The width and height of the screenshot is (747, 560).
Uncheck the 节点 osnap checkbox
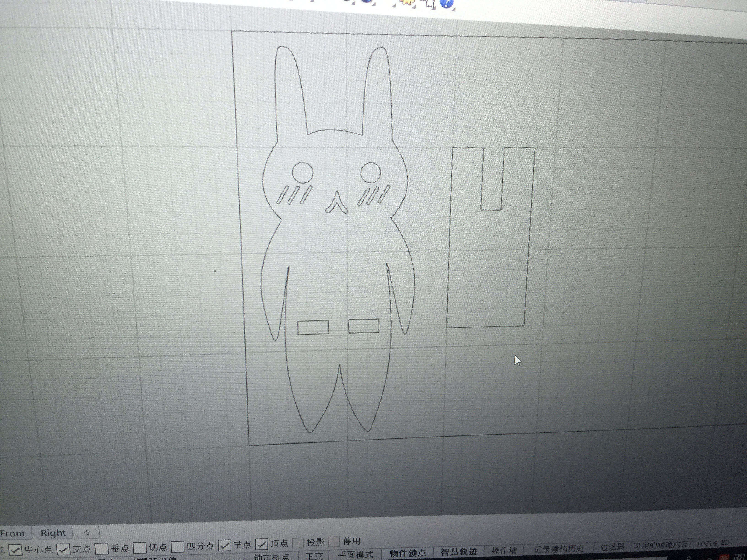(x=225, y=545)
